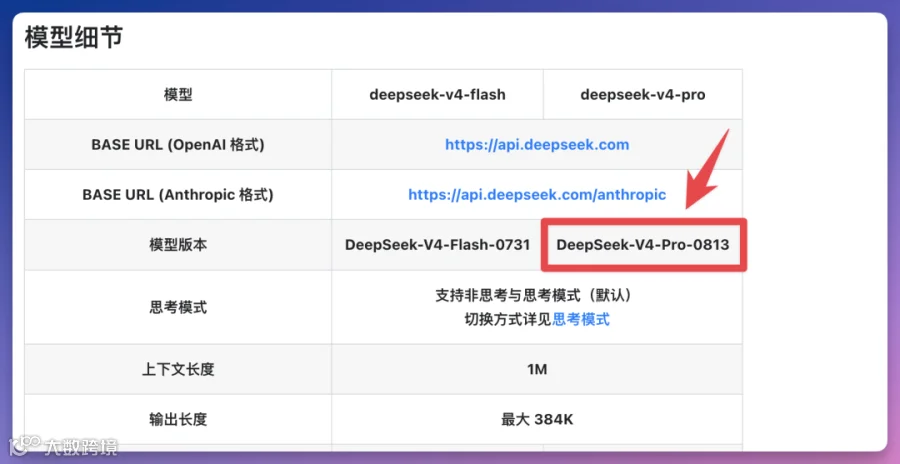Open the https://api.deepseek.com link
Image resolution: width=900 pixels, height=464 pixels.
coord(537,145)
